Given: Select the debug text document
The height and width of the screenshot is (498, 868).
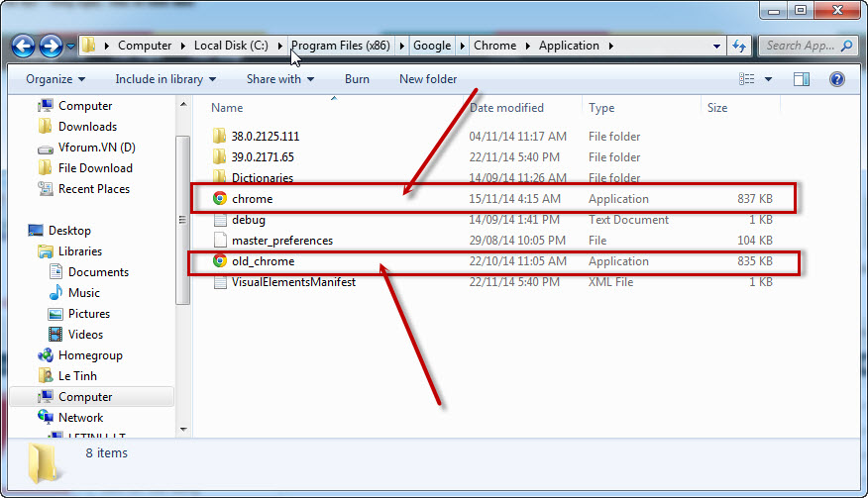Looking at the screenshot, I should pos(249,220).
